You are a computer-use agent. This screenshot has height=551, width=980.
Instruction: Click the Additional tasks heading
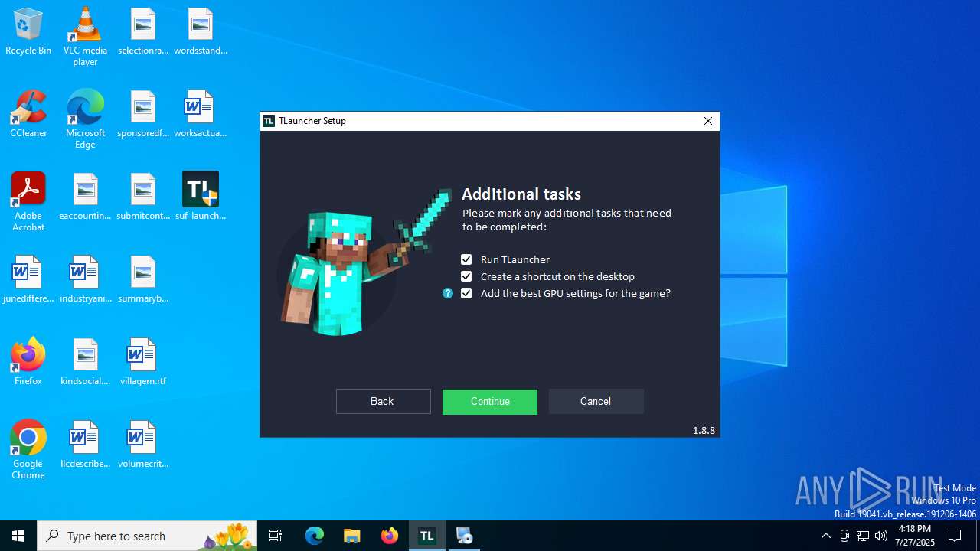point(521,194)
